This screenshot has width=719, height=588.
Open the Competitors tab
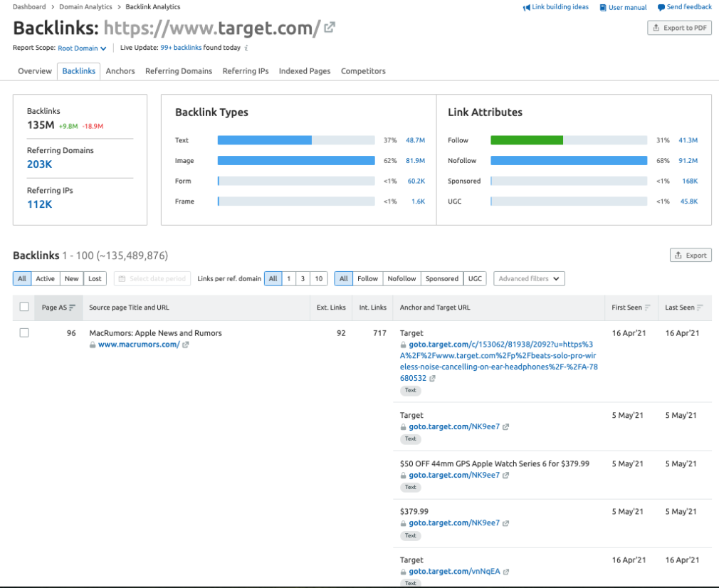tap(363, 71)
